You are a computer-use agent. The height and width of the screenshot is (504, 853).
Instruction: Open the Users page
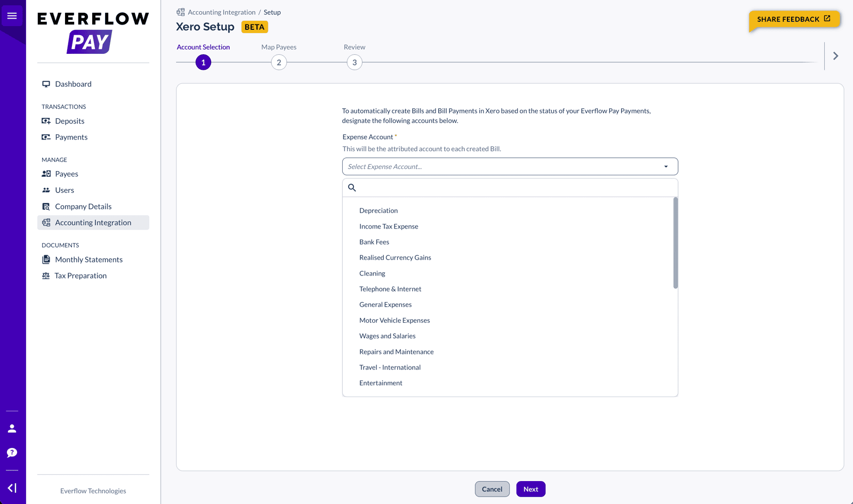pyautogui.click(x=65, y=190)
